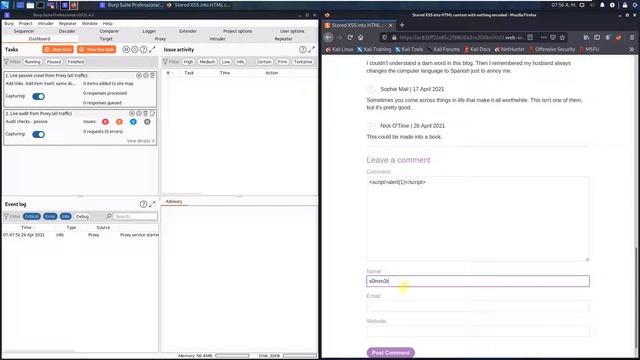The image size is (640, 360).
Task: Click in the Comment text area
Action: (478, 219)
